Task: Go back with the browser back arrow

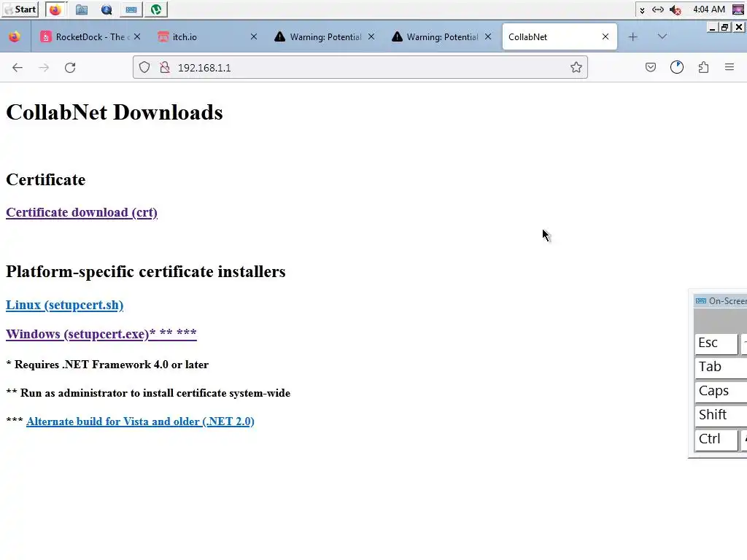Action: click(x=18, y=68)
